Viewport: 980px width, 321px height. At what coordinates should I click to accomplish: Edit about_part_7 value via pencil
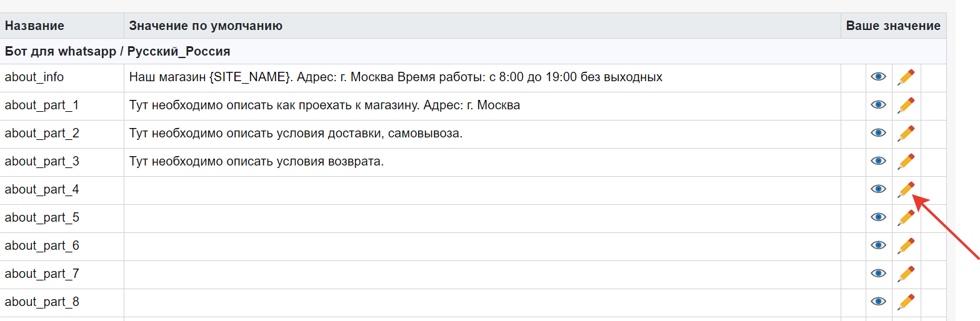tap(906, 274)
